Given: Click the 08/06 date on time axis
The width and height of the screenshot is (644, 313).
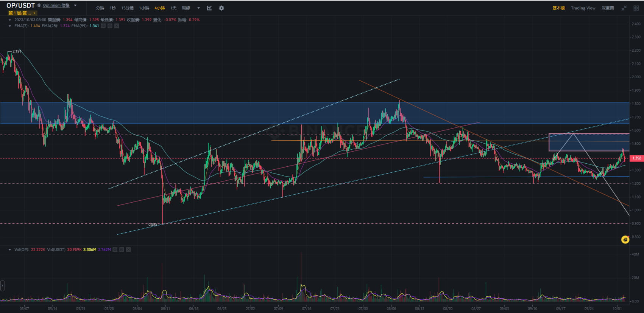Looking at the screenshot, I should pos(391,308).
